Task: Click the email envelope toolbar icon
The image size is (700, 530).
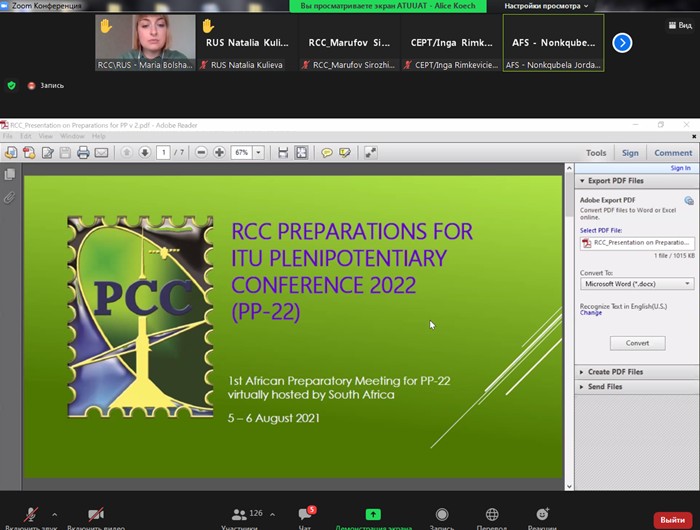Action: (101, 153)
